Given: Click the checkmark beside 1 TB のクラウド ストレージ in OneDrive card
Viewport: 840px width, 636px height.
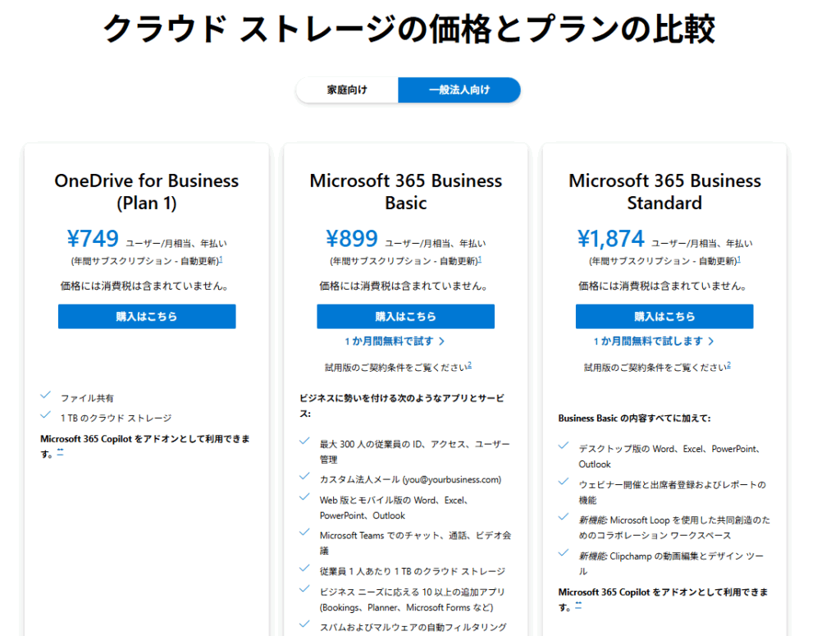Looking at the screenshot, I should [46, 414].
